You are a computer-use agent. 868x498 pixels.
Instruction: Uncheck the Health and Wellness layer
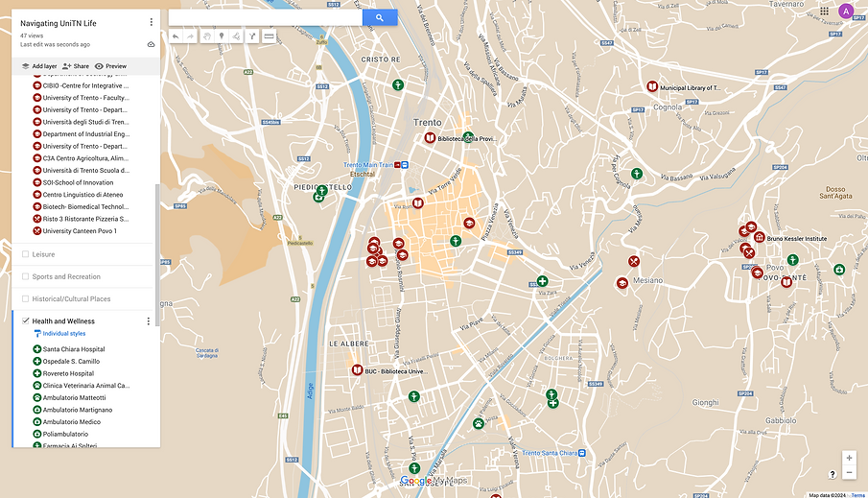(x=26, y=320)
